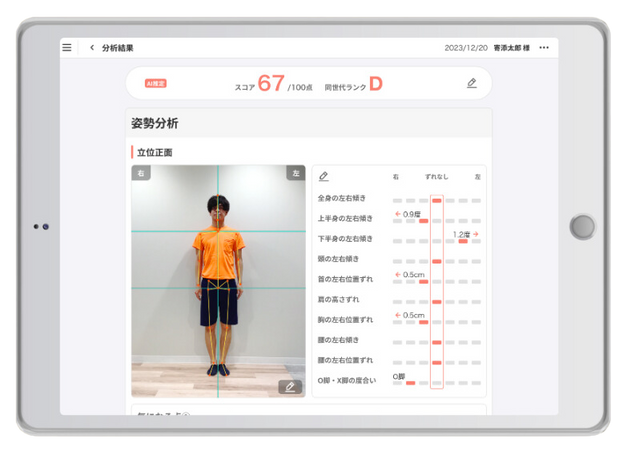Click the 左 label on the photo
Image resolution: width=627 pixels, height=451 pixels.
pyautogui.click(x=295, y=173)
